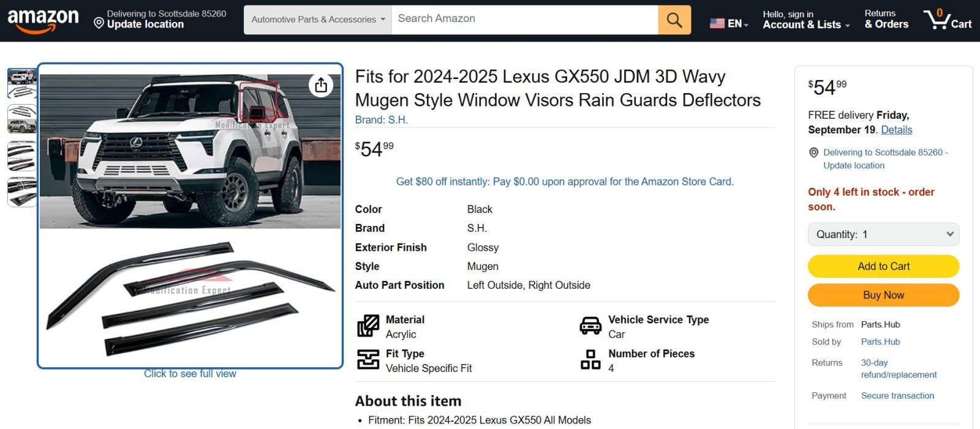The width and height of the screenshot is (980, 429).
Task: Open Returns & Orders
Action: pos(886,19)
